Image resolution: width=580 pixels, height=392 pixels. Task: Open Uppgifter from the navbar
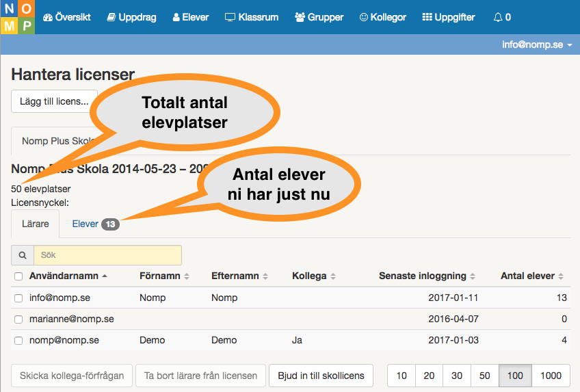449,17
